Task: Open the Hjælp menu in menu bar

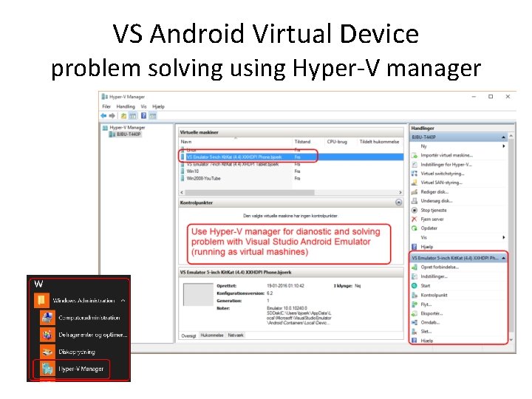Action: tap(158, 106)
